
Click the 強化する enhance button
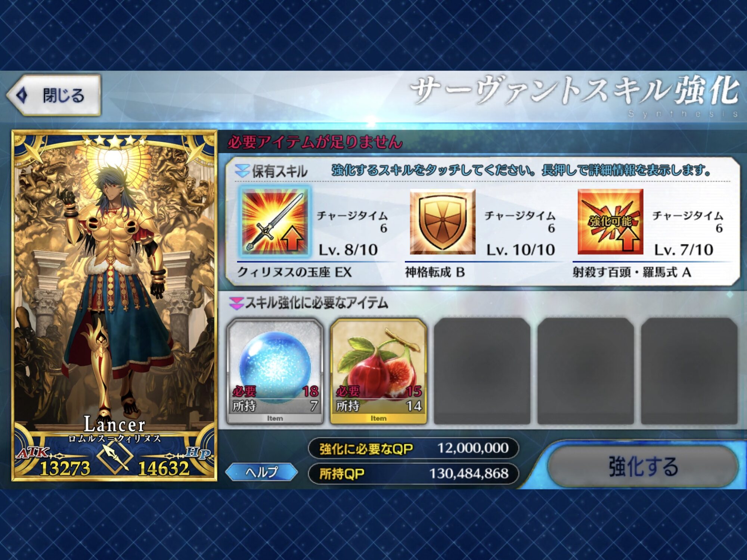click(x=643, y=466)
